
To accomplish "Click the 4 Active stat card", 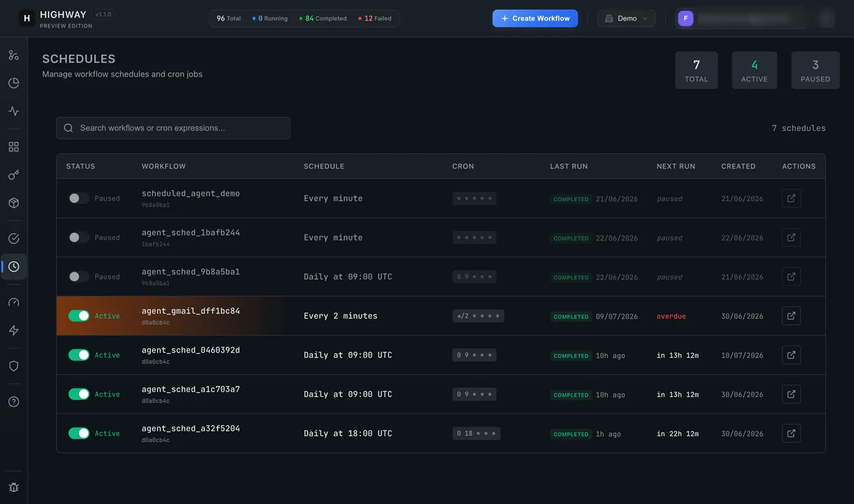I will (755, 70).
